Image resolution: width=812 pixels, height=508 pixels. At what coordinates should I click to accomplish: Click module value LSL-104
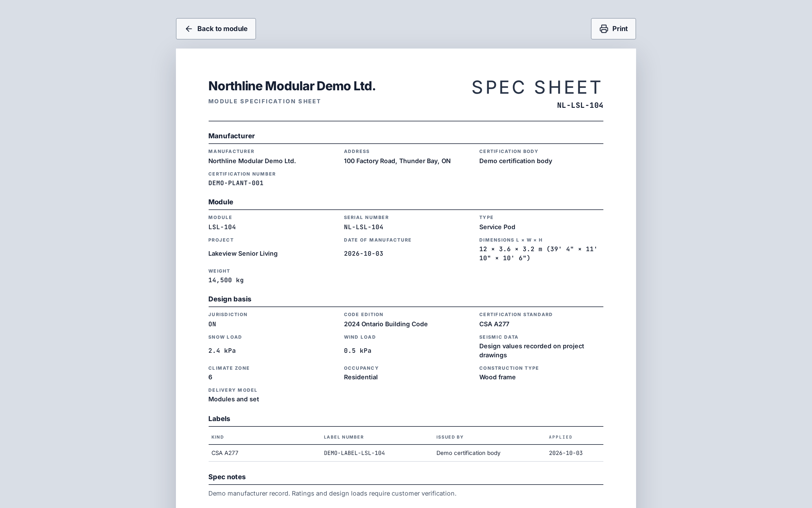(222, 227)
